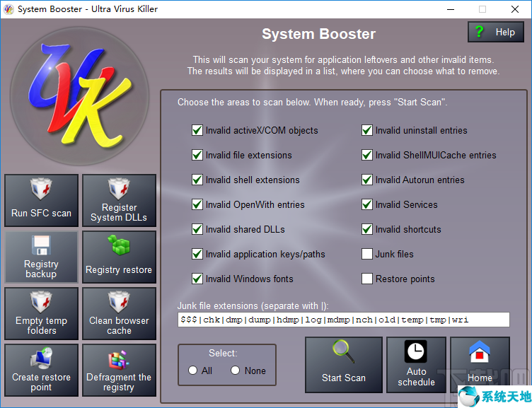Click the large UVK logo
Image resolution: width=532 pixels, height=408 pixels.
point(79,96)
